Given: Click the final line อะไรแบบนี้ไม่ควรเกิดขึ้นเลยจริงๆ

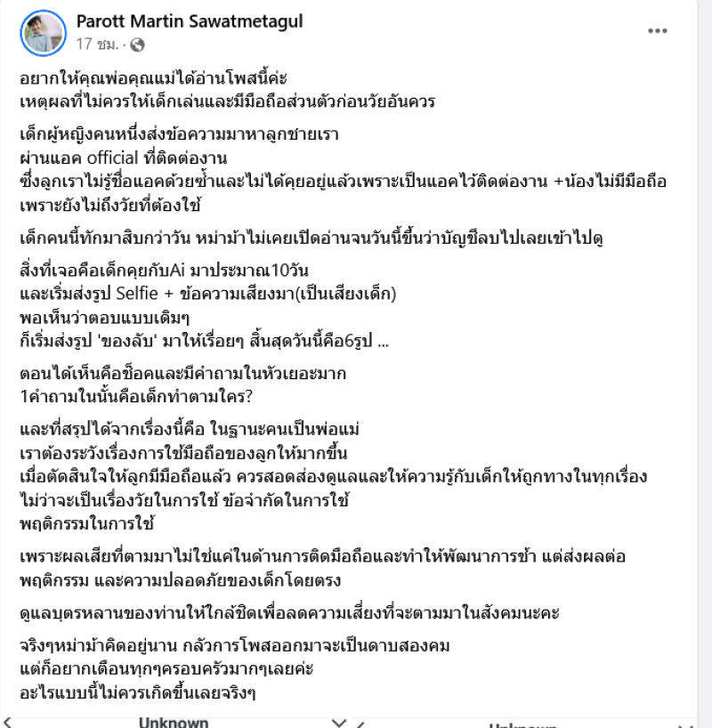Looking at the screenshot, I should tap(137, 692).
